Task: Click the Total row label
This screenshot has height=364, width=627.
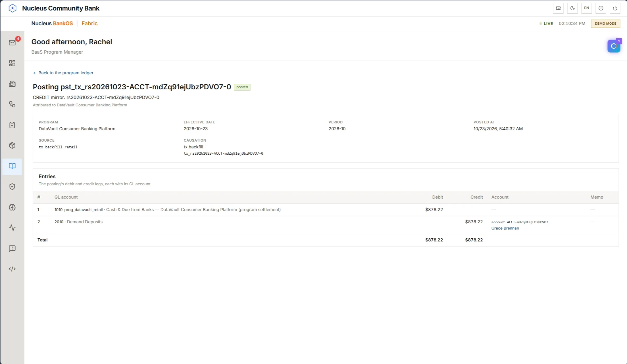Action: [42, 240]
